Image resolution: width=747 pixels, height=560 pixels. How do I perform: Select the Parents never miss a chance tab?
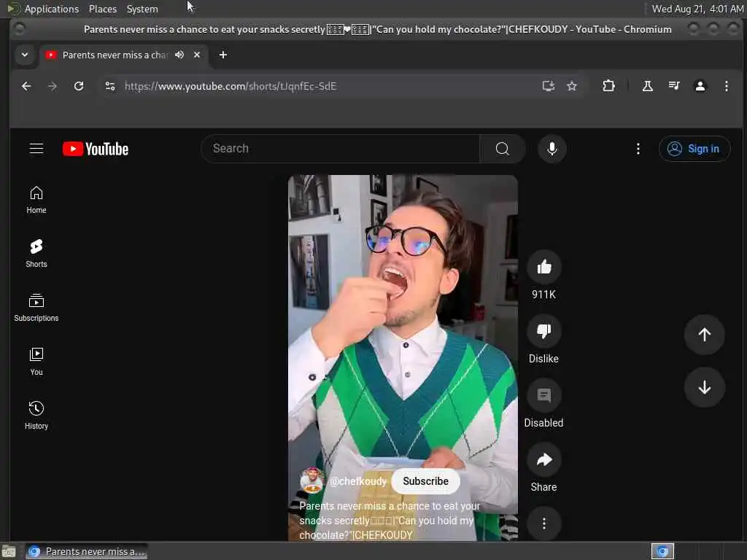pyautogui.click(x=124, y=55)
